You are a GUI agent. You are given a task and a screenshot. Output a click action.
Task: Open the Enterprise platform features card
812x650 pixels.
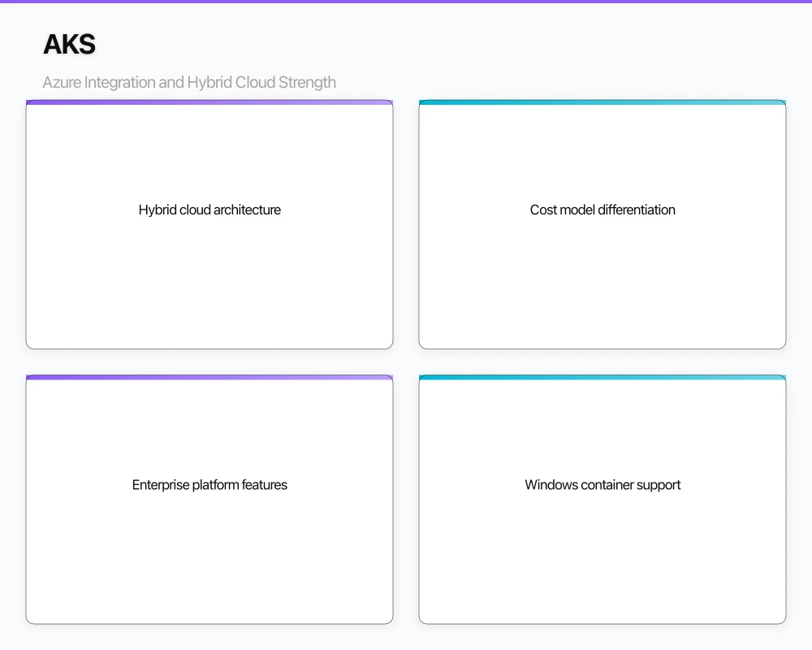[x=209, y=499]
